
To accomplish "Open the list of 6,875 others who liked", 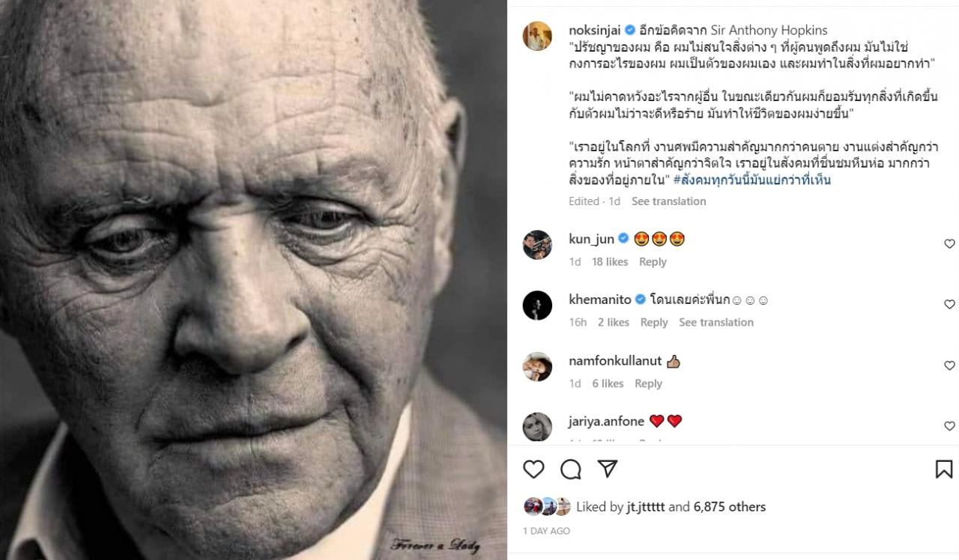I will pyautogui.click(x=730, y=507).
